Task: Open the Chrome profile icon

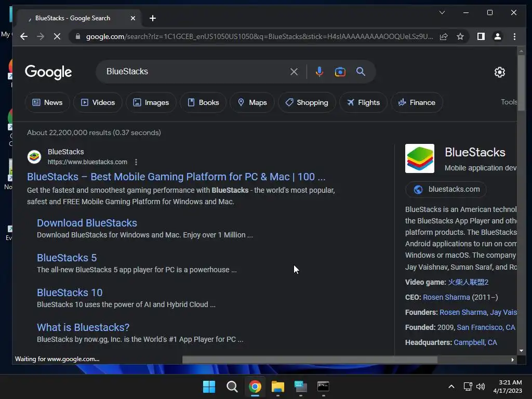Action: [x=498, y=36]
